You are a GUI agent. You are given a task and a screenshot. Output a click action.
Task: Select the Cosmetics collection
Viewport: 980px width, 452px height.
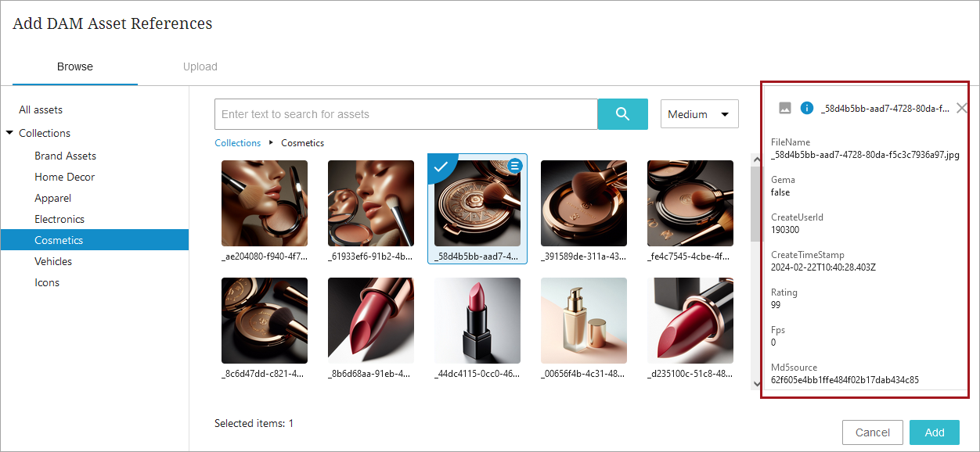[x=94, y=240]
